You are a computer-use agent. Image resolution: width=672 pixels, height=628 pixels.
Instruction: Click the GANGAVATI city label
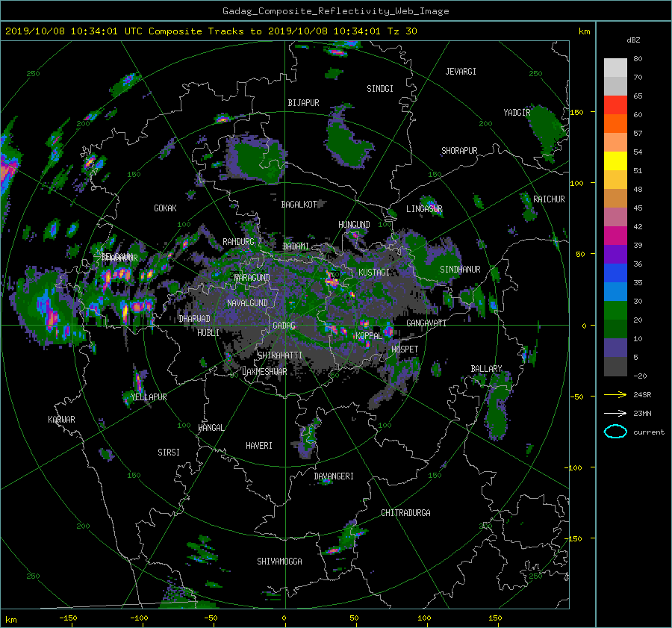tap(426, 323)
